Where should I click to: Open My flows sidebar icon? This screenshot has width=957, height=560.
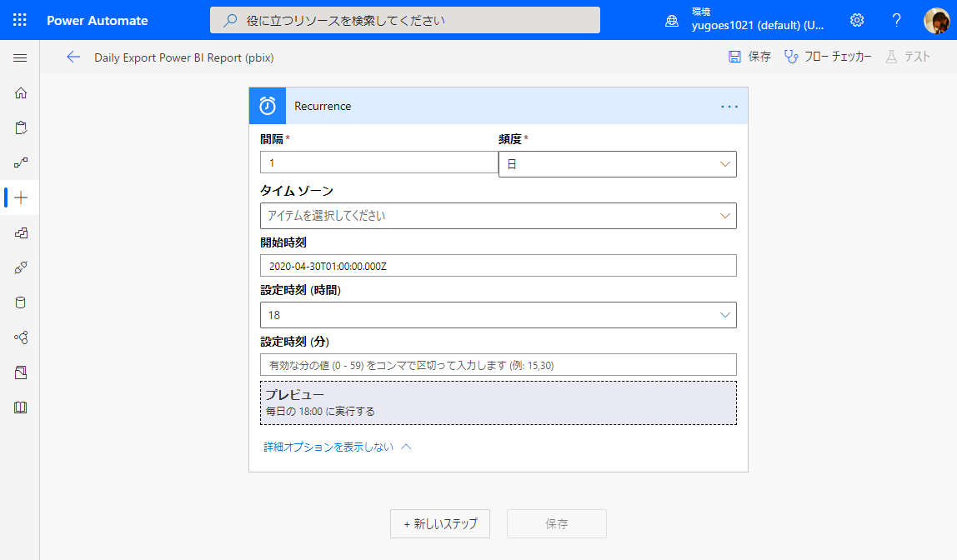[21, 162]
